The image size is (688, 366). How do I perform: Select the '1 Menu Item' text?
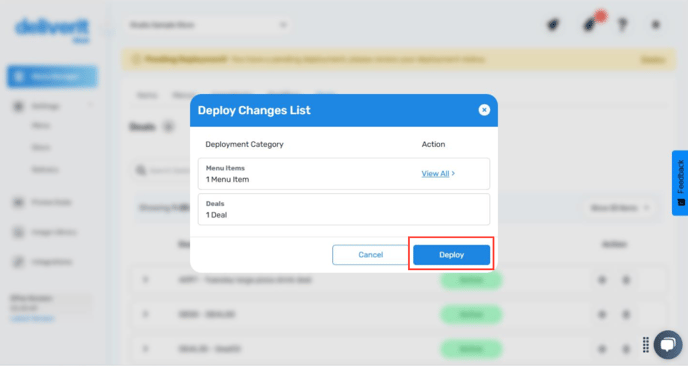[227, 179]
